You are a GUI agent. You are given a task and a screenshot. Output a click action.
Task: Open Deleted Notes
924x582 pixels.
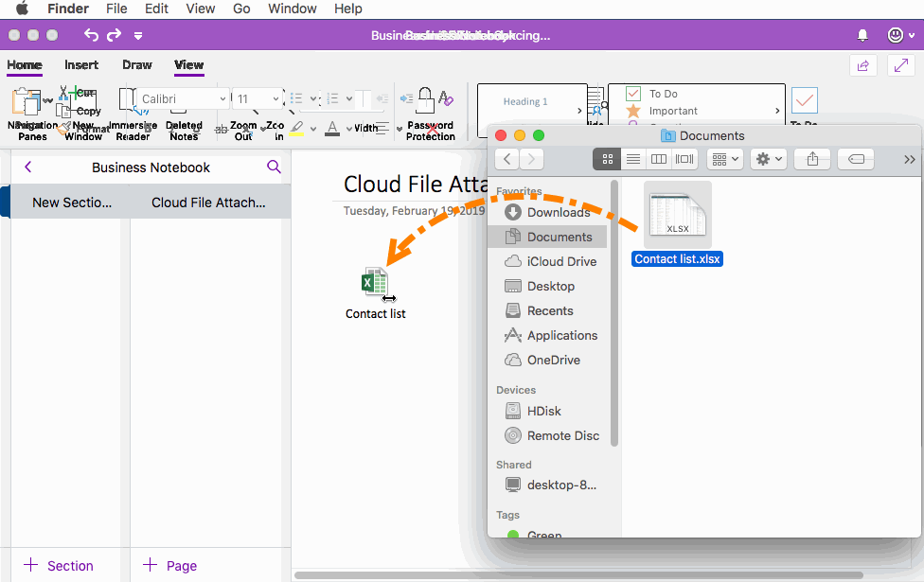(184, 131)
